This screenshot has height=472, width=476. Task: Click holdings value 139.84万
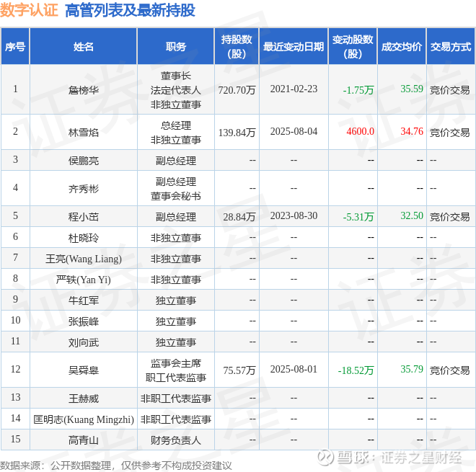(x=237, y=133)
